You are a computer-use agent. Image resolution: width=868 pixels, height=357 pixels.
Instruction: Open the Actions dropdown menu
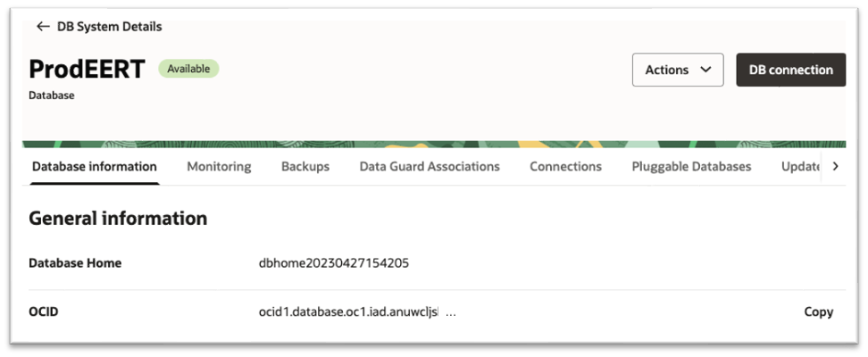[677, 70]
